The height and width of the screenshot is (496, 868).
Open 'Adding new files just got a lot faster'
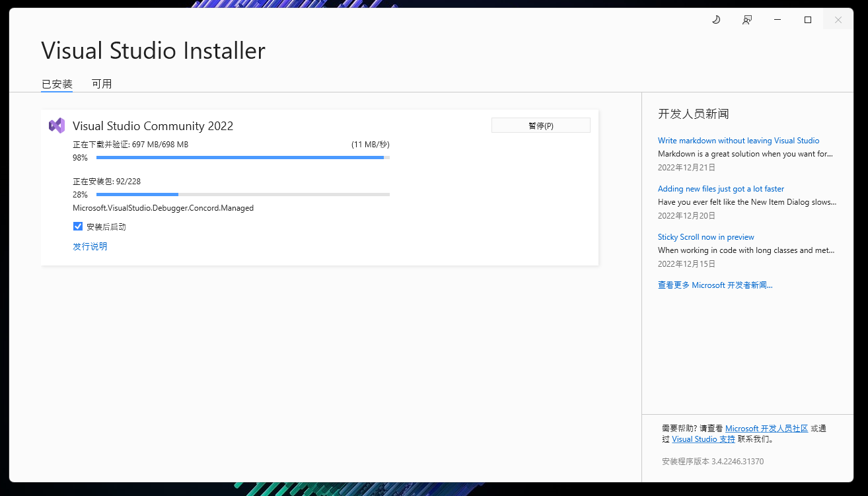click(x=721, y=189)
